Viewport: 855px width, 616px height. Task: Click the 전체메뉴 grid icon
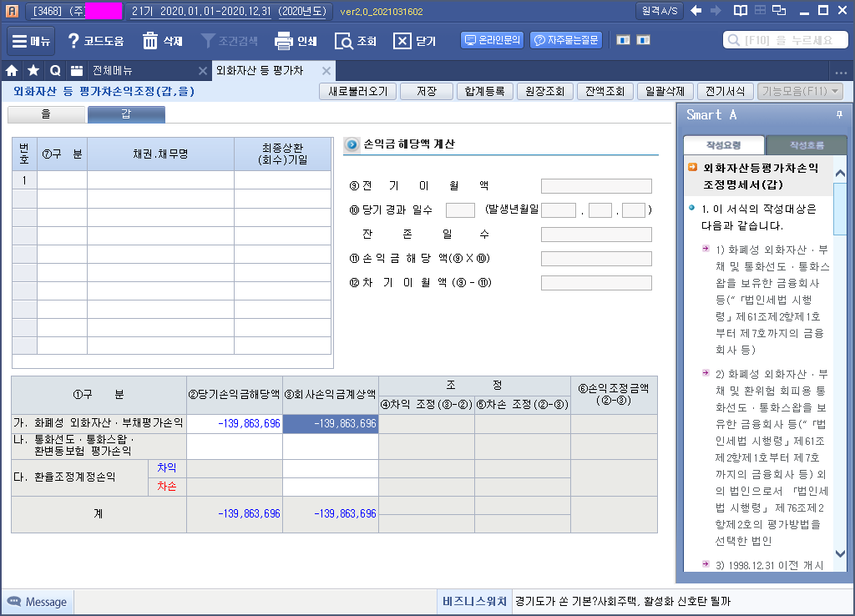point(77,70)
